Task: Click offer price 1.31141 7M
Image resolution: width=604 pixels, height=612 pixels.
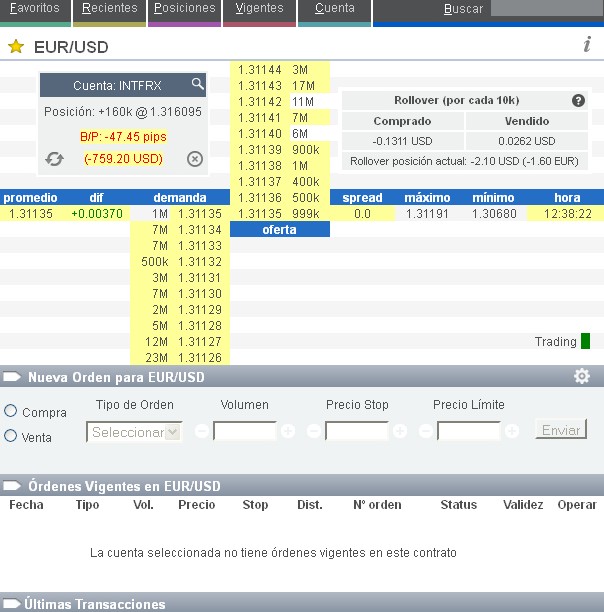Action: (x=280, y=117)
